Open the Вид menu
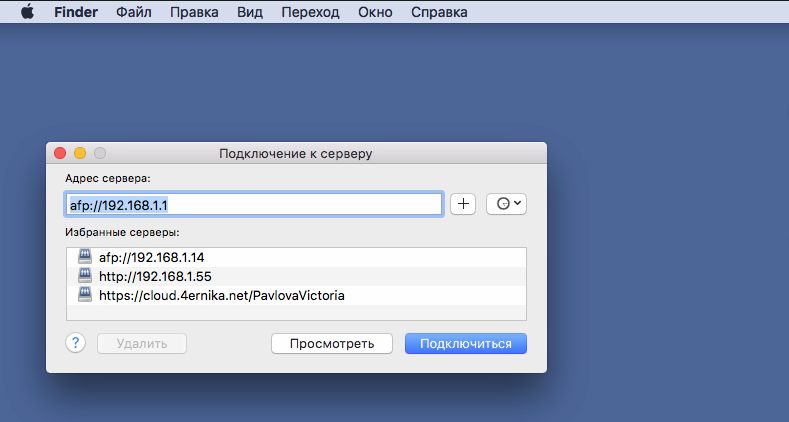 coord(250,13)
